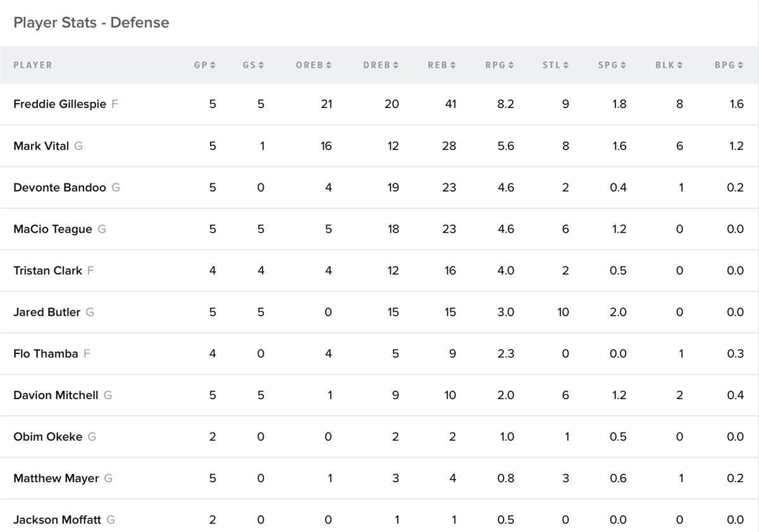Screen dimensions: 759x532
Task: Select Devonte Bandoo player name
Action: (x=59, y=187)
